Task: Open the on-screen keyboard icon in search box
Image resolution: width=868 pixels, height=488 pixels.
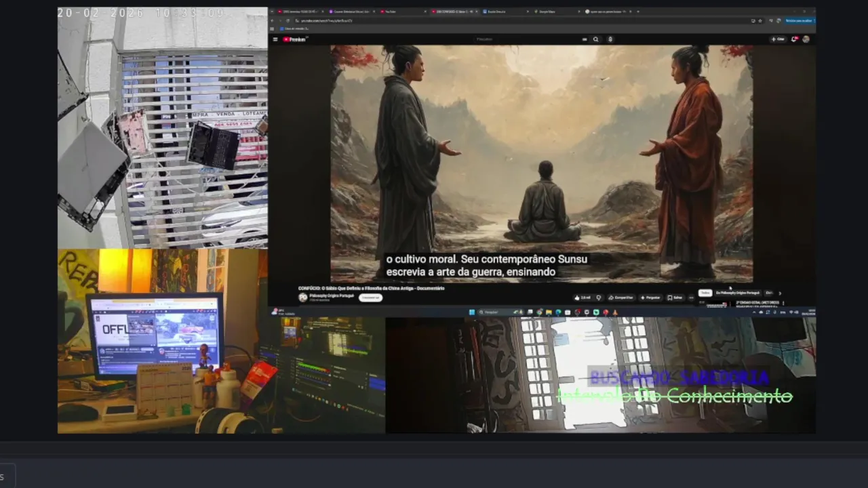Action: pyautogui.click(x=585, y=39)
